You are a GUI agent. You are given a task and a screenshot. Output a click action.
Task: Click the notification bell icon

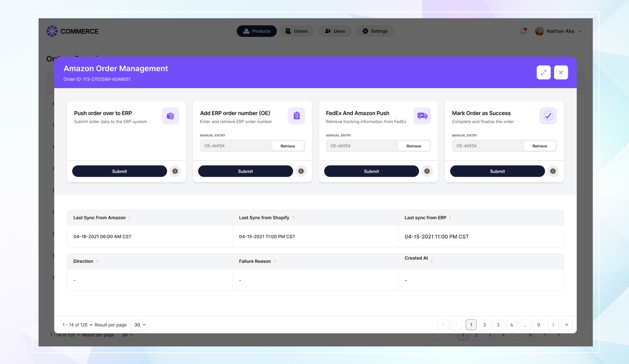524,31
